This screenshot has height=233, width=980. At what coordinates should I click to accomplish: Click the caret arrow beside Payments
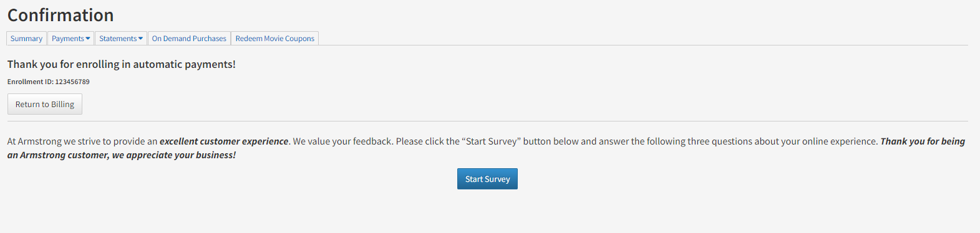pos(88,39)
